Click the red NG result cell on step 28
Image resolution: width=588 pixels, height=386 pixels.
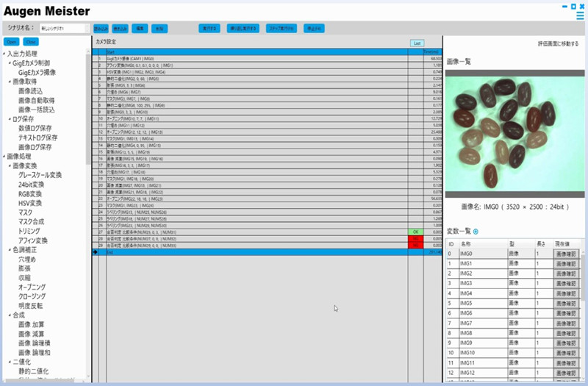pos(415,238)
